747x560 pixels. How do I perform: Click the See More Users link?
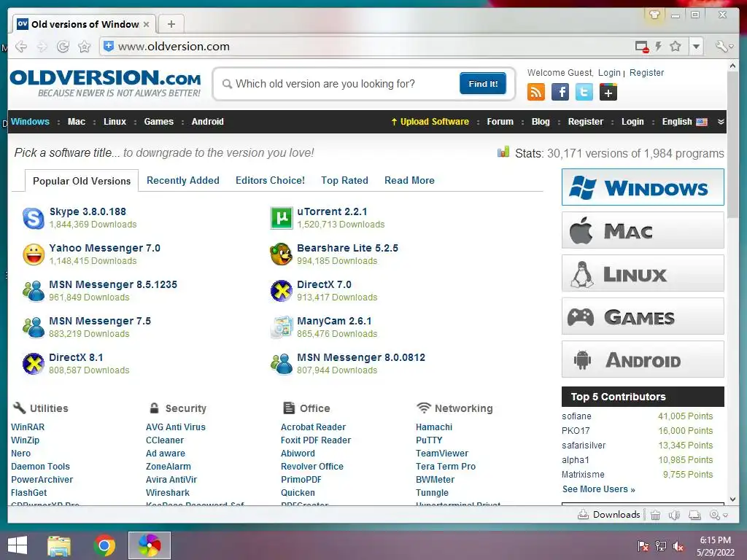pyautogui.click(x=598, y=489)
